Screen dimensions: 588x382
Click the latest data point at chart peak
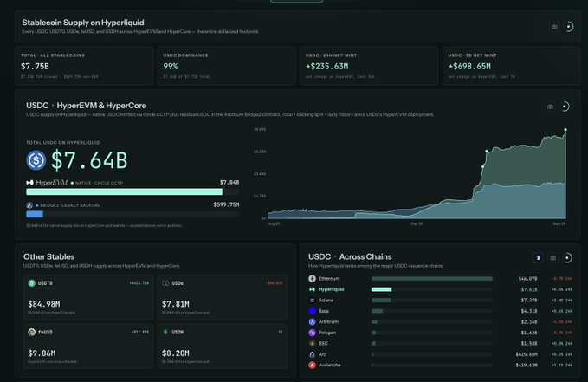(565, 130)
